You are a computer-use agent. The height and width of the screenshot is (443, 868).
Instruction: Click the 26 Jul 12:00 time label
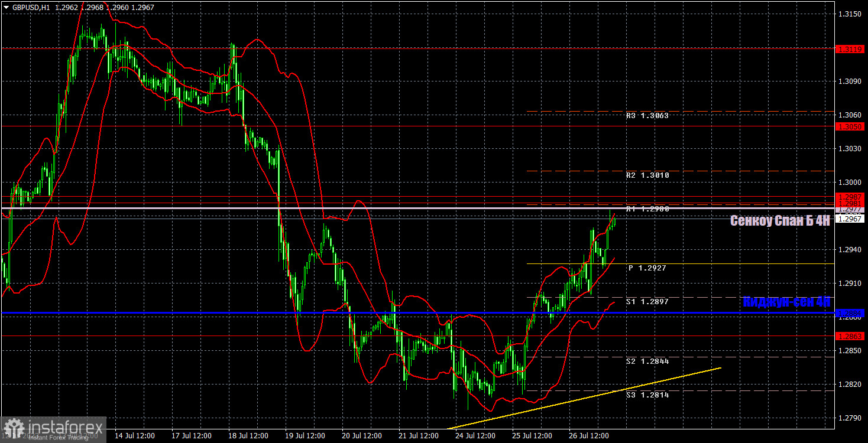(x=588, y=436)
